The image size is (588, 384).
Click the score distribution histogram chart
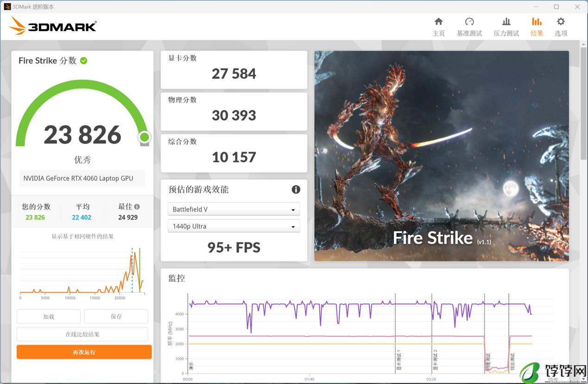click(82, 273)
